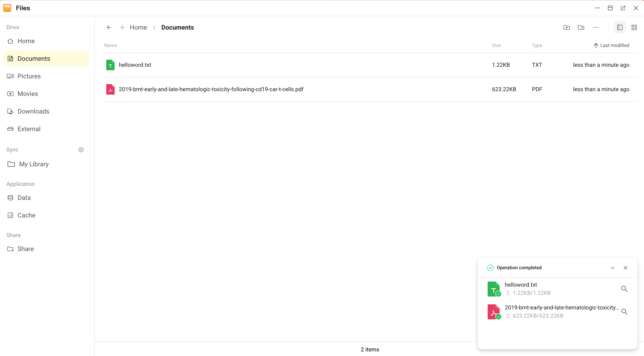The image size is (644, 356).
Task: Close the Operation completed notification
Action: (x=625, y=268)
